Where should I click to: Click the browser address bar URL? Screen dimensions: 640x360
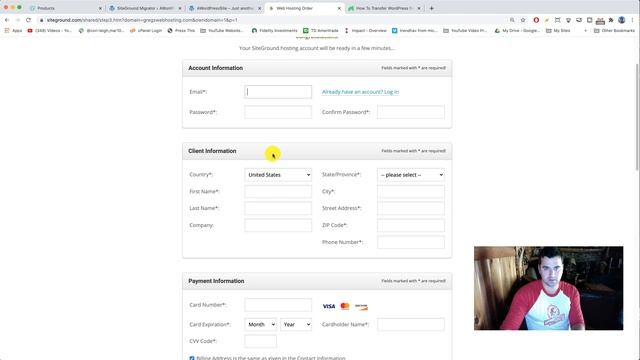click(x=142, y=20)
